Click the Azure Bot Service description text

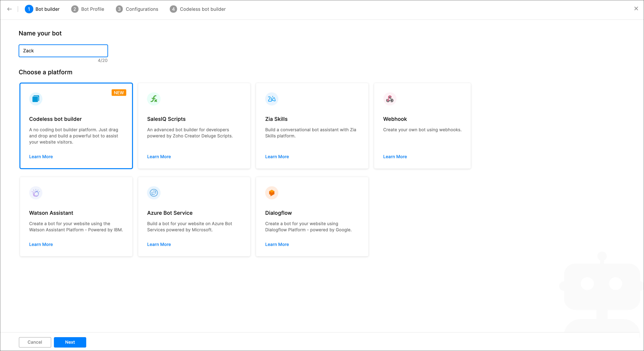(x=190, y=226)
